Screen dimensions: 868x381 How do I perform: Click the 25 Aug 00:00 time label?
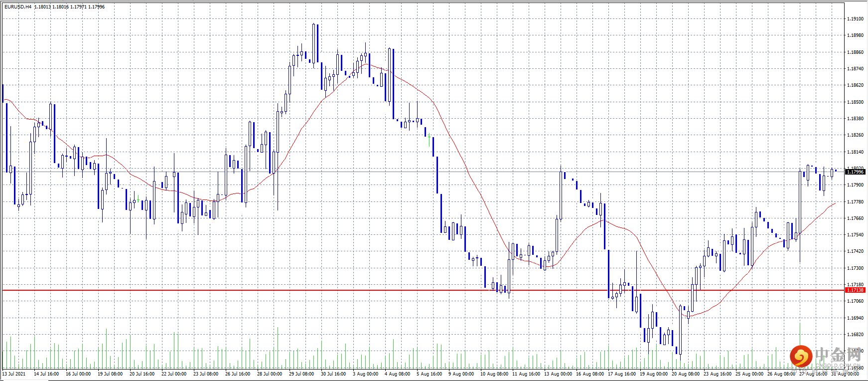(x=749, y=374)
